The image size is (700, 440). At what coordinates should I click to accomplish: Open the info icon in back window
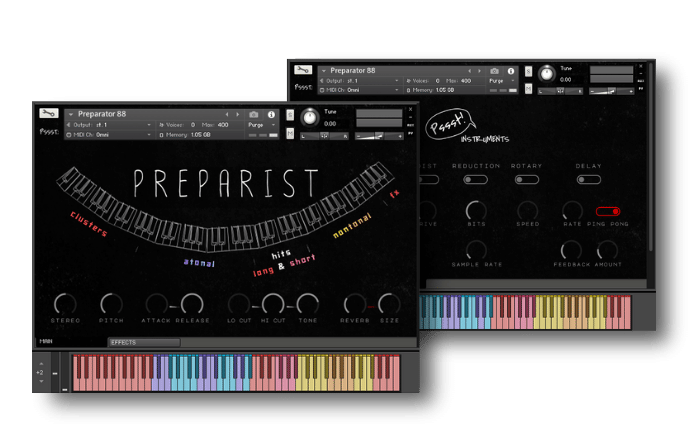[x=511, y=71]
